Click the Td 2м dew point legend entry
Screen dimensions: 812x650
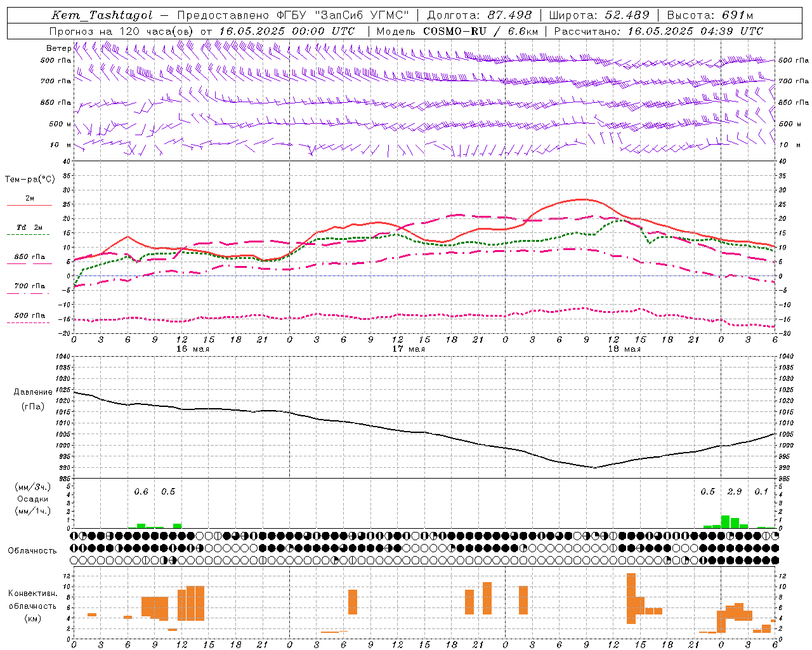click(30, 227)
